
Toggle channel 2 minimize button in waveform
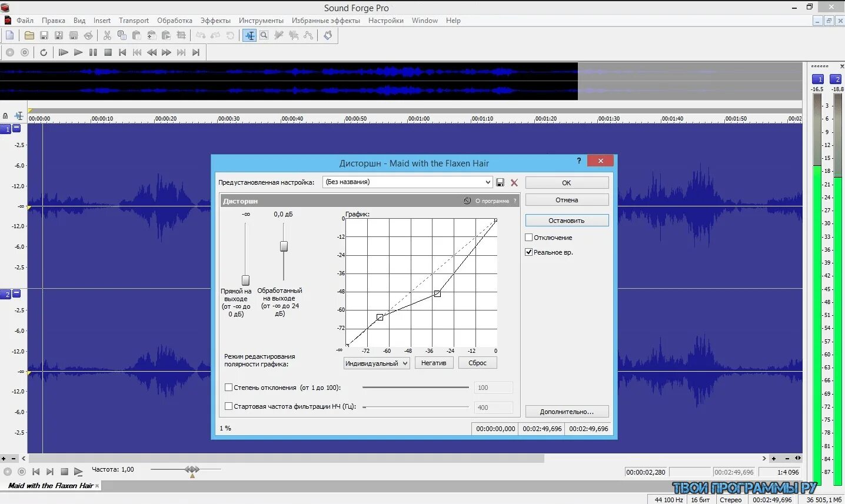(16, 293)
